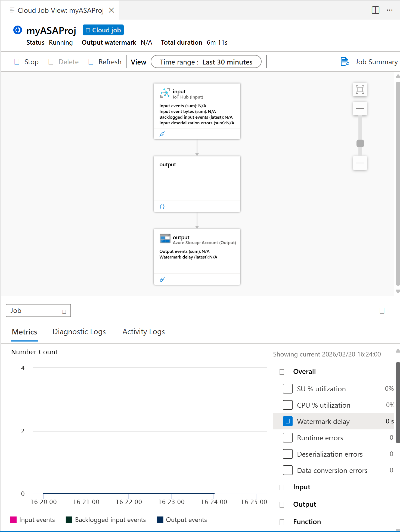Click the myASAProj job logo icon
This screenshot has width=400, height=532.
(x=18, y=30)
